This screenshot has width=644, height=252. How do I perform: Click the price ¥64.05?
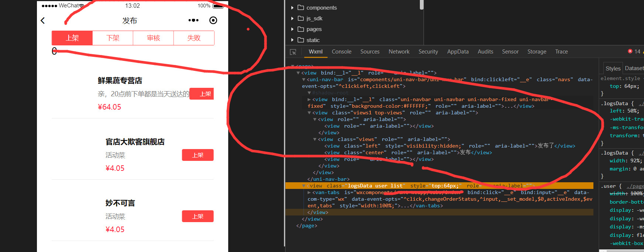(109, 107)
